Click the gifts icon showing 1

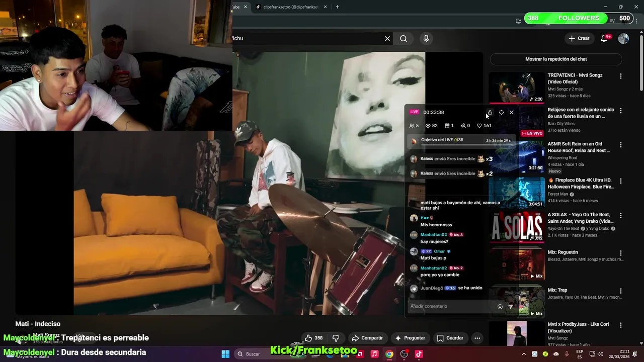click(447, 126)
